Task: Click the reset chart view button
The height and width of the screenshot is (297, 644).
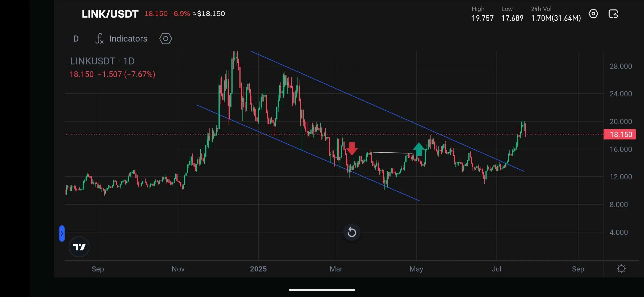Action: coord(352,232)
